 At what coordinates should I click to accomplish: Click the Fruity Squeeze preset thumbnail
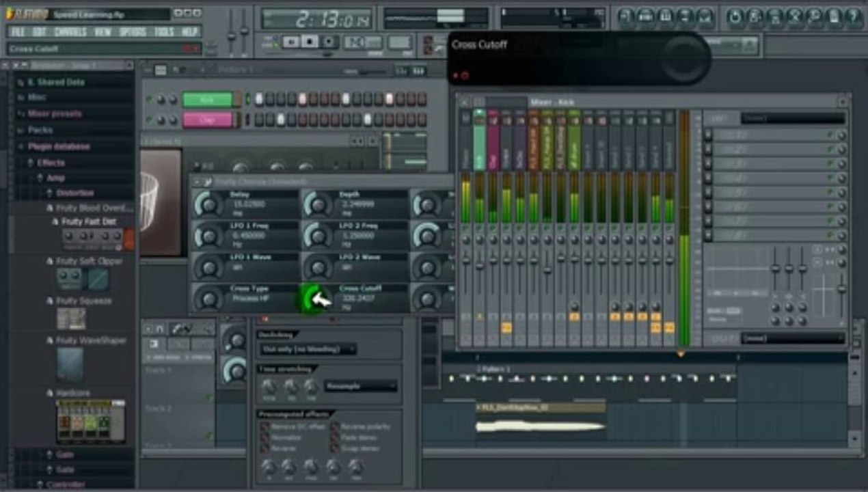tap(71, 318)
